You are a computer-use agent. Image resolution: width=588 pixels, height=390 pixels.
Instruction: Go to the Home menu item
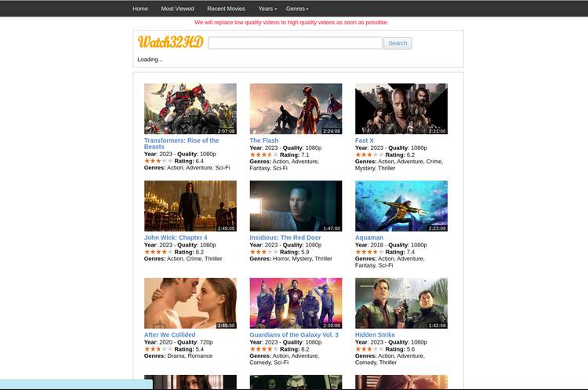[x=140, y=9]
